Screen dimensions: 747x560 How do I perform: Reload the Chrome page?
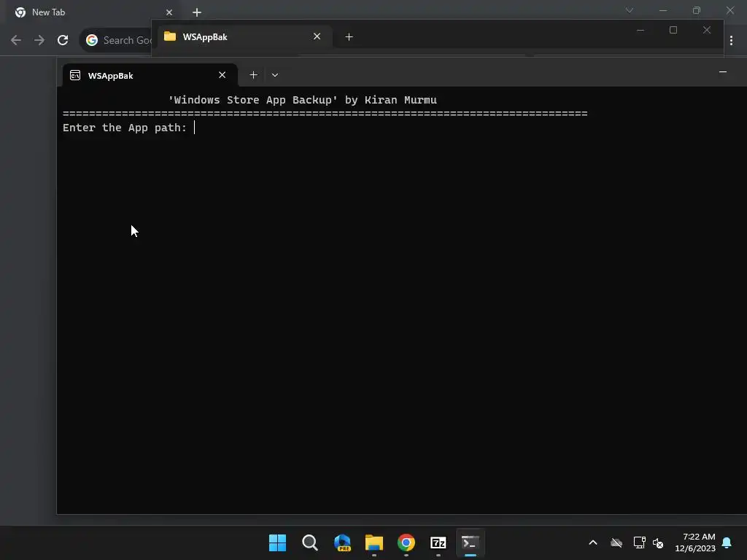(x=63, y=40)
